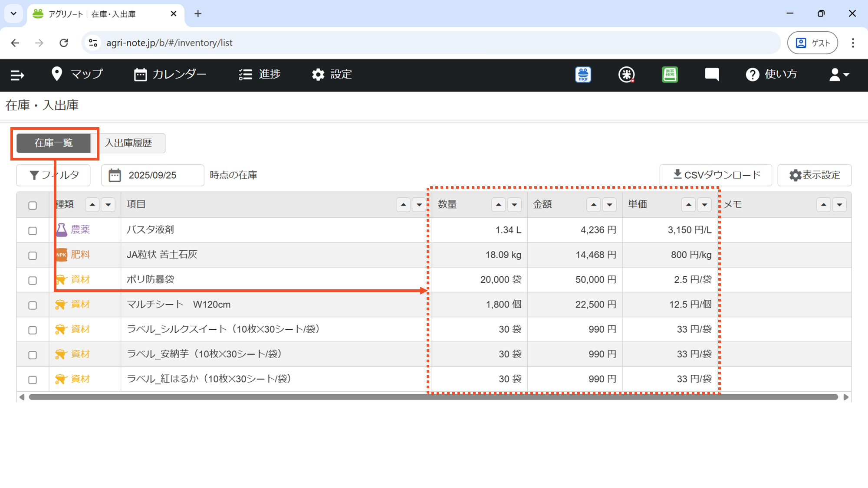868x488 pixels.
Task: Click the 肥料 NPK type icon
Action: pyautogui.click(x=61, y=255)
